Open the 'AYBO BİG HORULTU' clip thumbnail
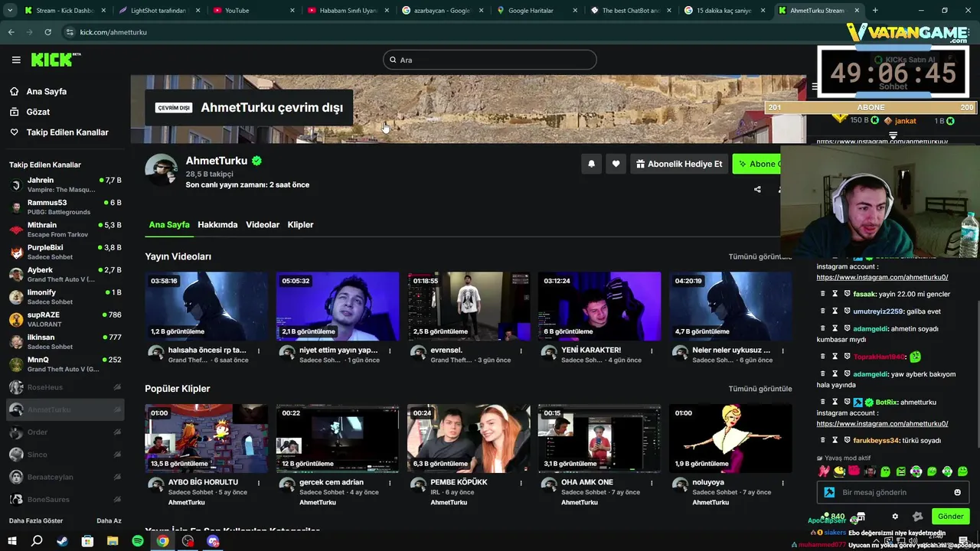Screen dimensions: 980x551 [207, 439]
